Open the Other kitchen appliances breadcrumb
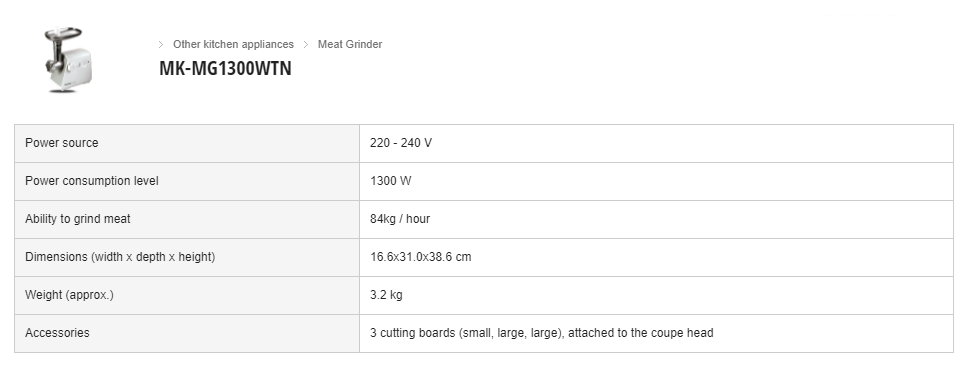Image resolution: width=968 pixels, height=384 pixels. point(233,44)
